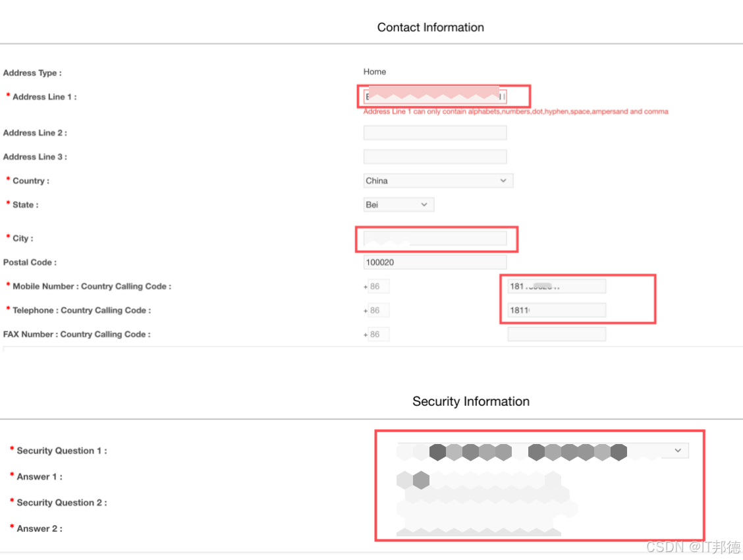This screenshot has width=743, height=560.
Task: Click the Telephone country calling code box
Action: [x=379, y=310]
